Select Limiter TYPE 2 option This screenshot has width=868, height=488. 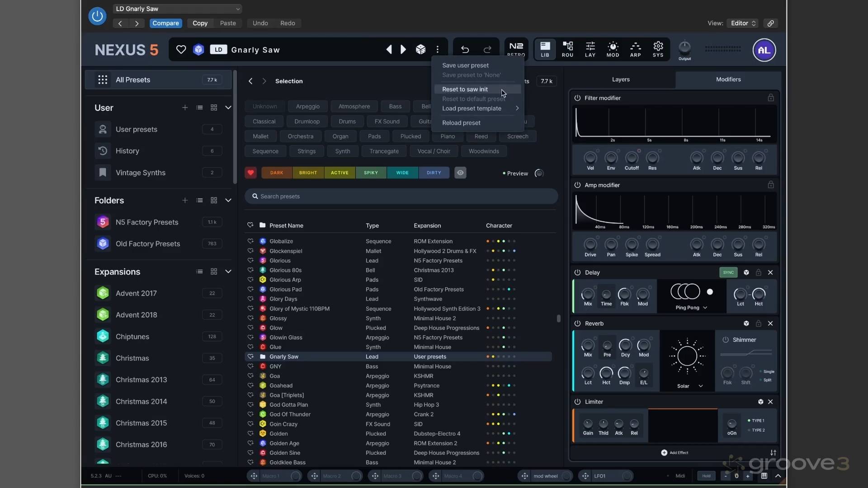[x=756, y=430]
